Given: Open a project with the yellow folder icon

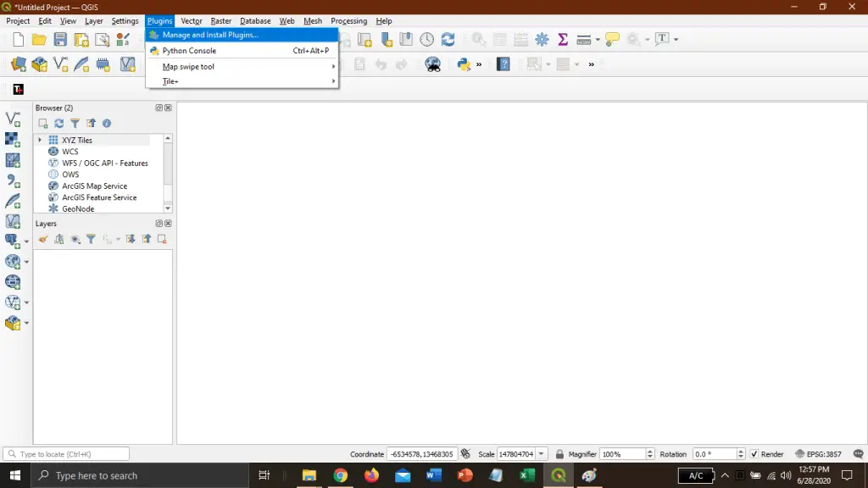Looking at the screenshot, I should pos(39,39).
